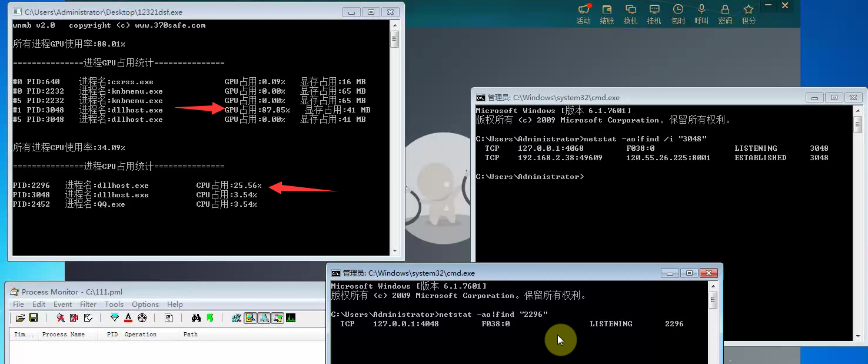Toggle Show Registry Activity

click(x=237, y=318)
